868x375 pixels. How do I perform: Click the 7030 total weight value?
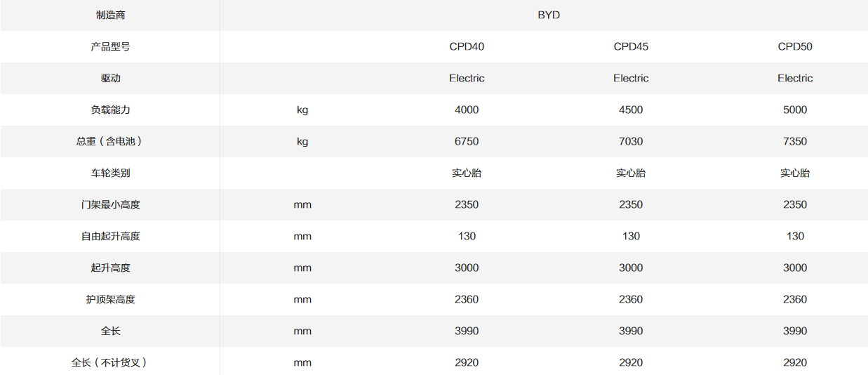(631, 141)
